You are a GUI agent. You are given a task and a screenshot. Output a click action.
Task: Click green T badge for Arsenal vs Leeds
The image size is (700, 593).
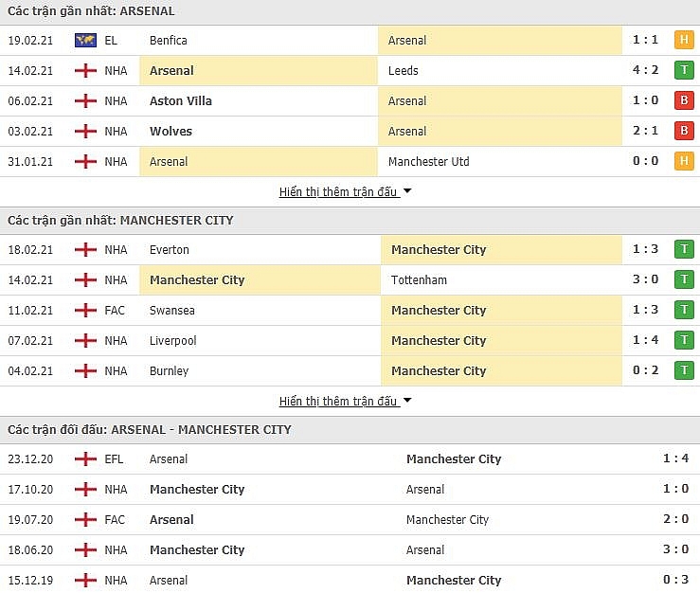[684, 70]
